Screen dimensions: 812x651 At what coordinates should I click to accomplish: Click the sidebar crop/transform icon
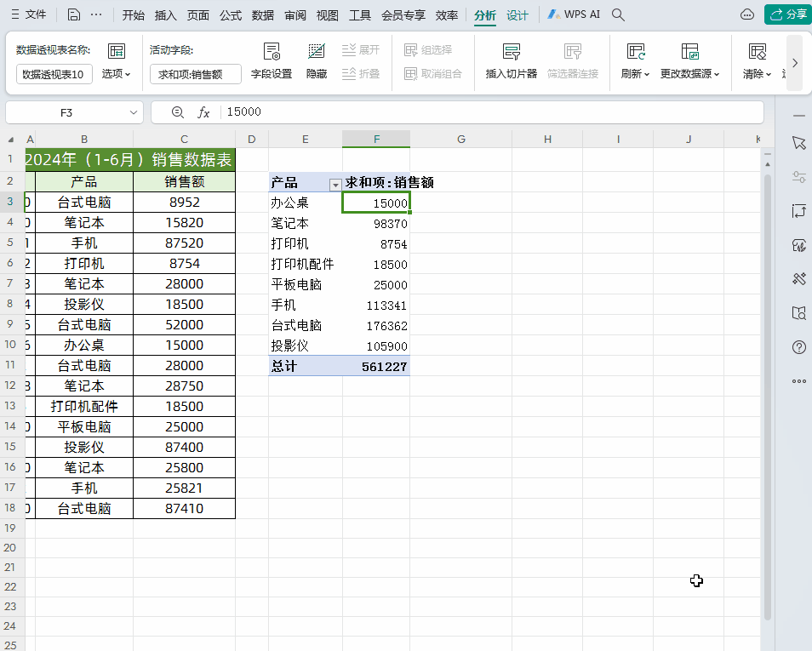(799, 211)
